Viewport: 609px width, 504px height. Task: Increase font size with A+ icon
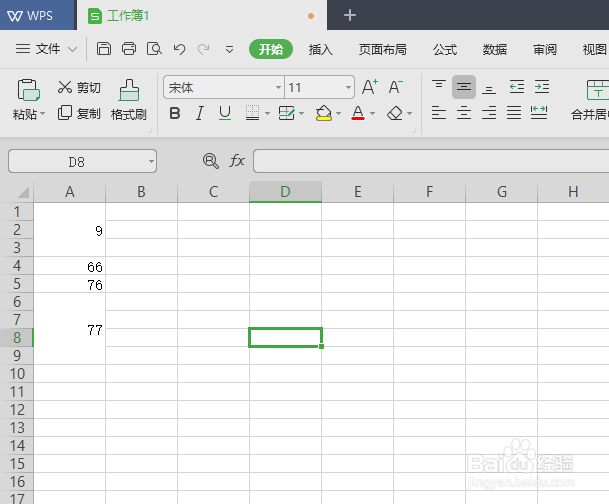click(x=370, y=87)
